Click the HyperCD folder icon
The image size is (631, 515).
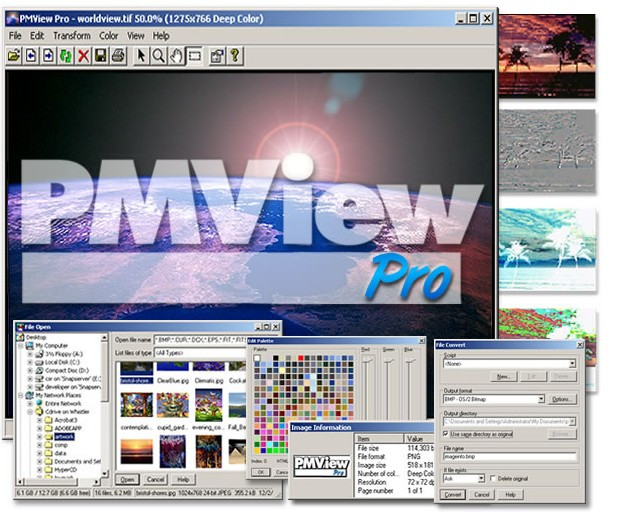pos(48,470)
